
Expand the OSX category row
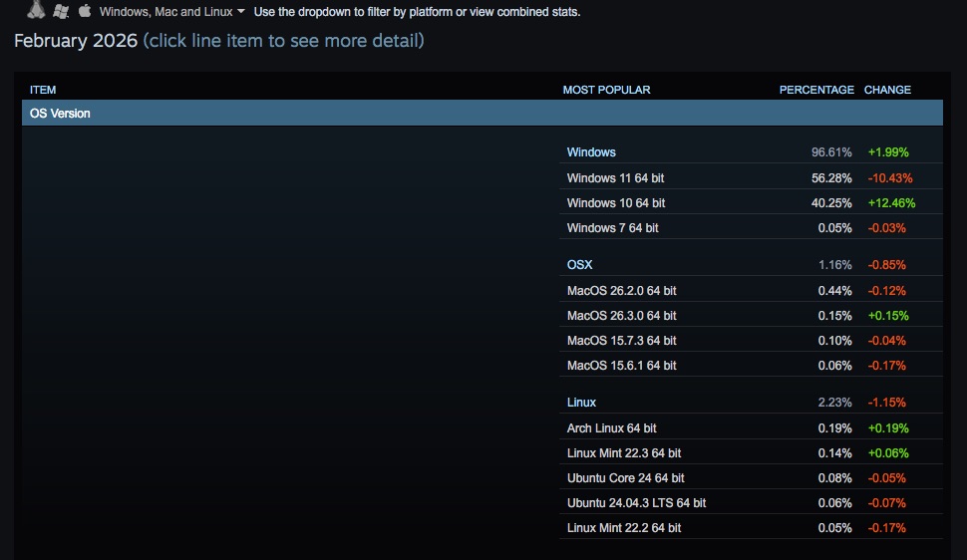click(579, 265)
